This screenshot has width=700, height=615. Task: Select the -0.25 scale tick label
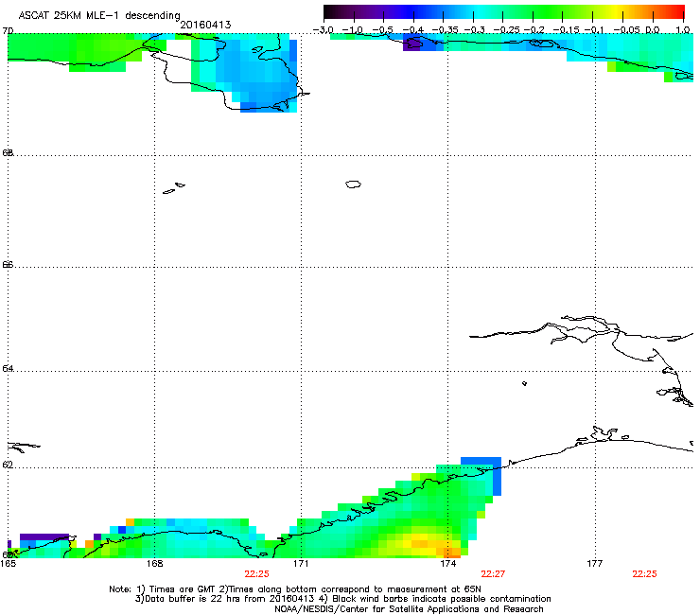tap(506, 30)
